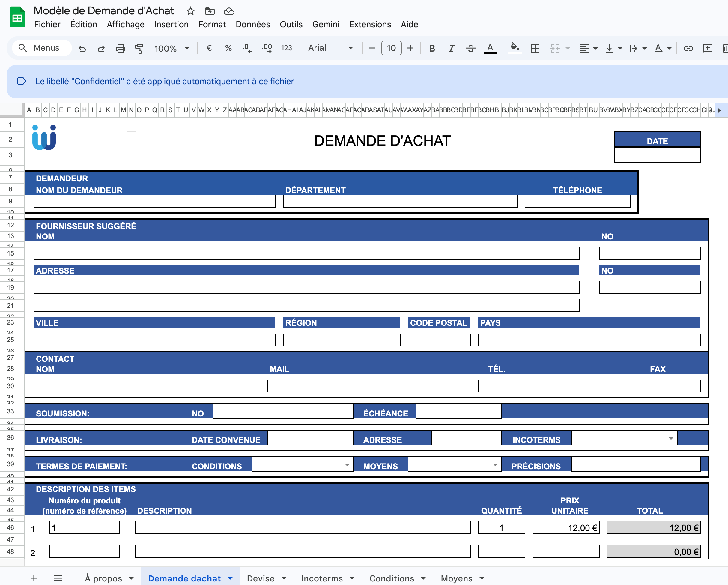Open the MOYENS cell dropdown
The width and height of the screenshot is (728, 585).
pyautogui.click(x=495, y=465)
